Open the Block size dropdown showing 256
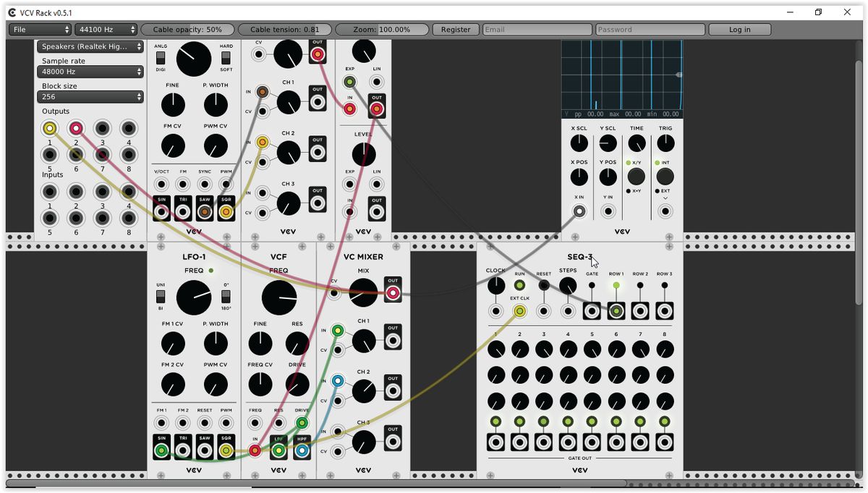This screenshot has height=493, width=868. [90, 96]
